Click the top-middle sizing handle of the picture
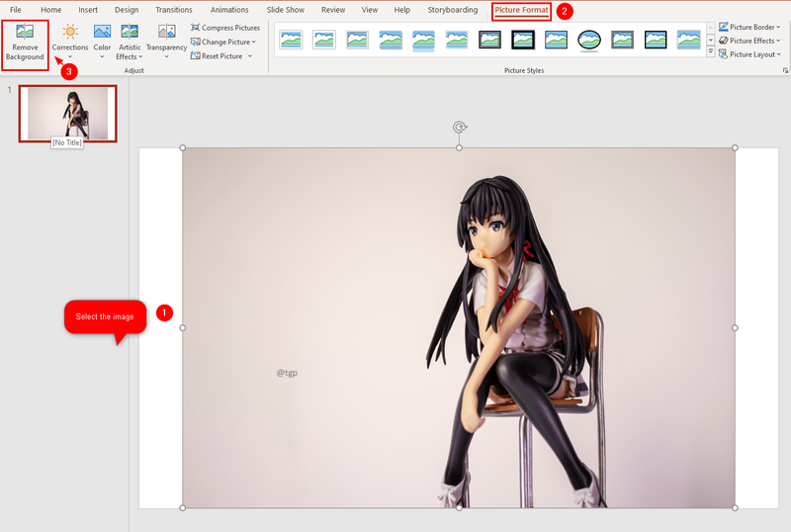Image resolution: width=791 pixels, height=532 pixels. [x=459, y=148]
